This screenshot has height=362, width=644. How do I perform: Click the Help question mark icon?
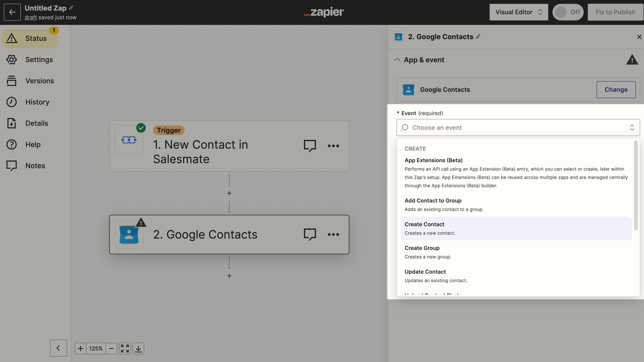12,144
